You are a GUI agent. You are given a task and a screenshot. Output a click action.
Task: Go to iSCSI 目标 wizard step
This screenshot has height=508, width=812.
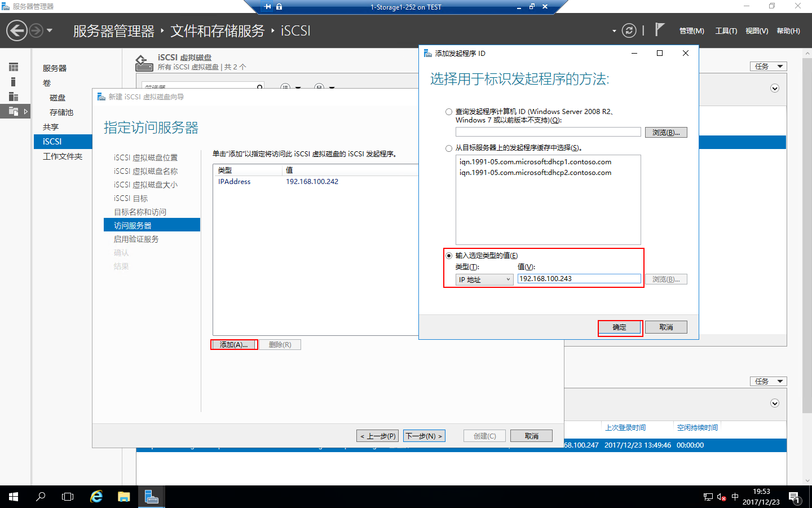[131, 199]
